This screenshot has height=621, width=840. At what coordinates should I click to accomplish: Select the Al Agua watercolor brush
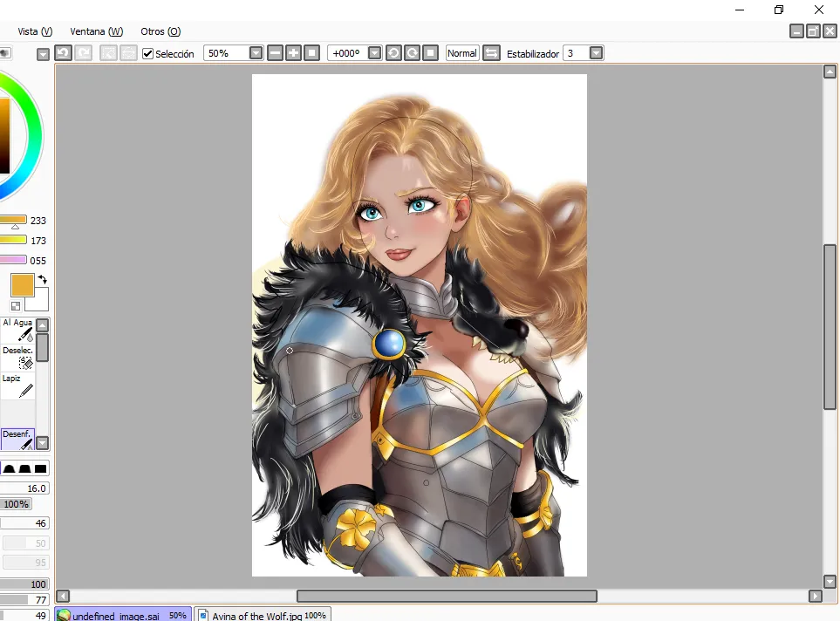17,330
